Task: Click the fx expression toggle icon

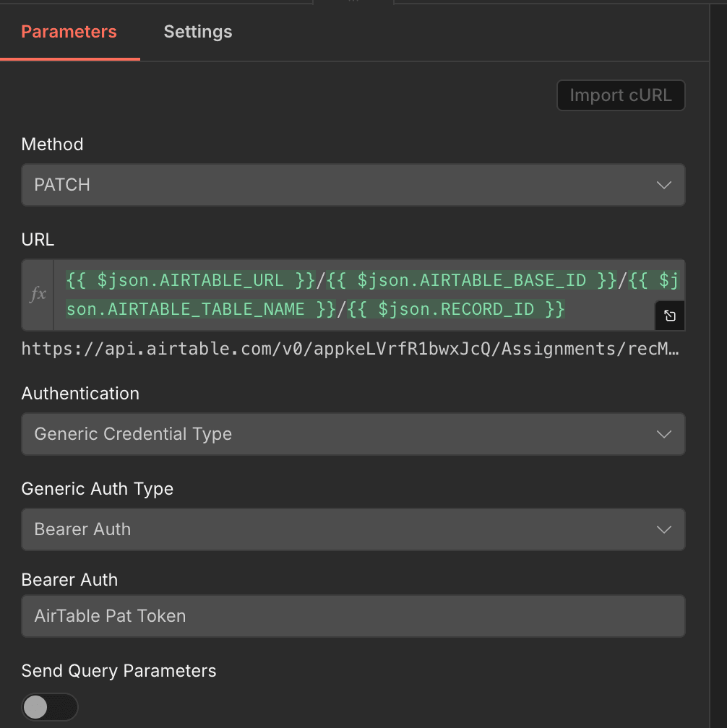Action: (38, 295)
